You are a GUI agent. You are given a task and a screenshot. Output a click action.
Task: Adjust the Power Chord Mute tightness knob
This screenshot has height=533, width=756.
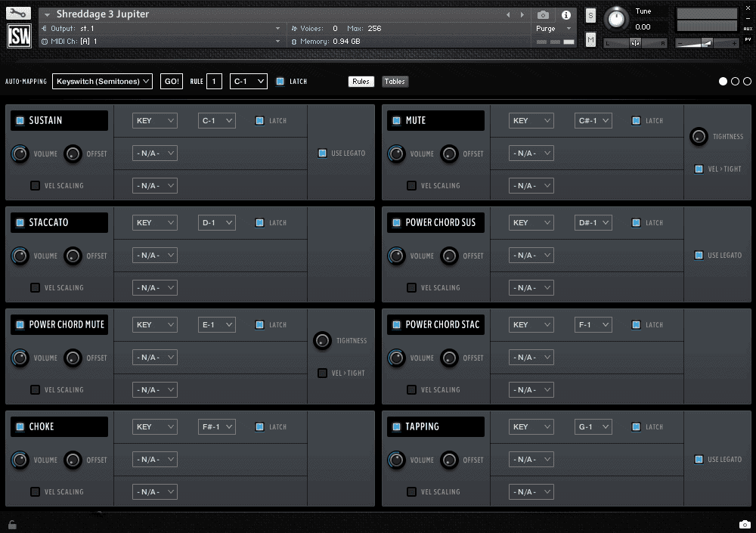[322, 340]
